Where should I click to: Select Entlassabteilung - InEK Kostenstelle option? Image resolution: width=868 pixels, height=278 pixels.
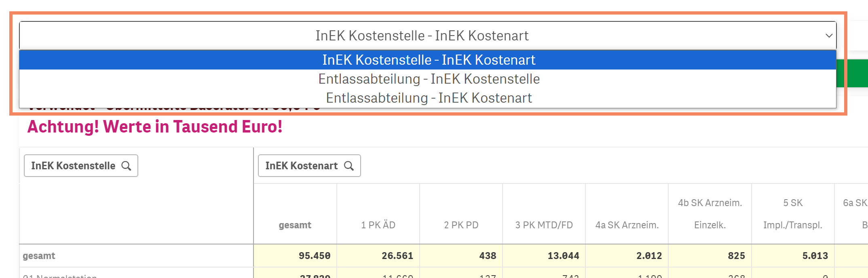pyautogui.click(x=428, y=79)
